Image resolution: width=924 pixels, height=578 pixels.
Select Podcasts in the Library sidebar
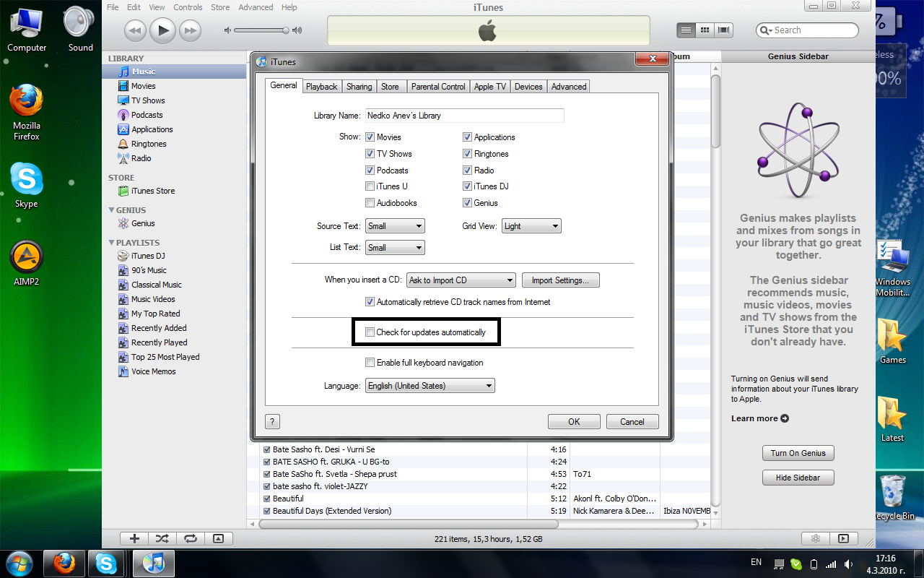click(x=147, y=115)
